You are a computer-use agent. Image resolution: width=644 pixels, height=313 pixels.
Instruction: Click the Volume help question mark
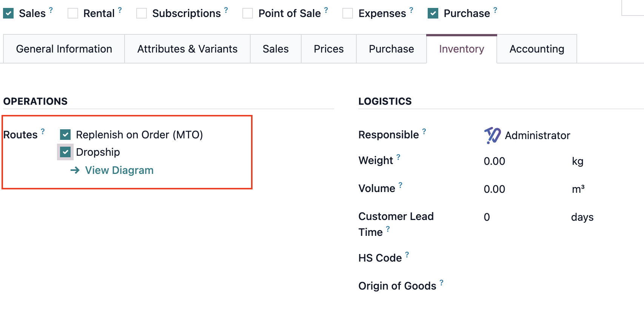pyautogui.click(x=401, y=185)
